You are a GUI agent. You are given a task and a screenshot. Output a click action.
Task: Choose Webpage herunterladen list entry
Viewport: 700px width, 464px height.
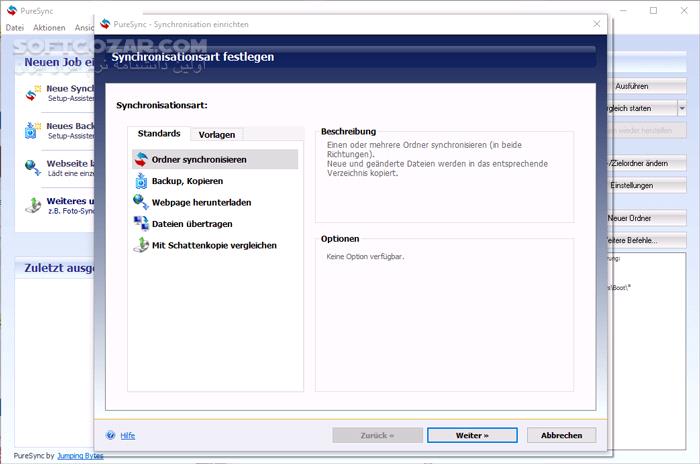point(215,202)
